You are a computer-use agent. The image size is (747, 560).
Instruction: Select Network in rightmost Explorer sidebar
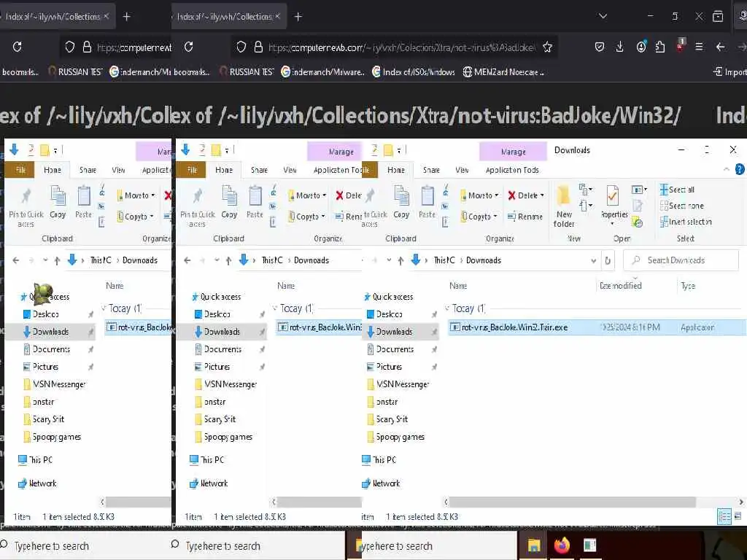(x=381, y=483)
